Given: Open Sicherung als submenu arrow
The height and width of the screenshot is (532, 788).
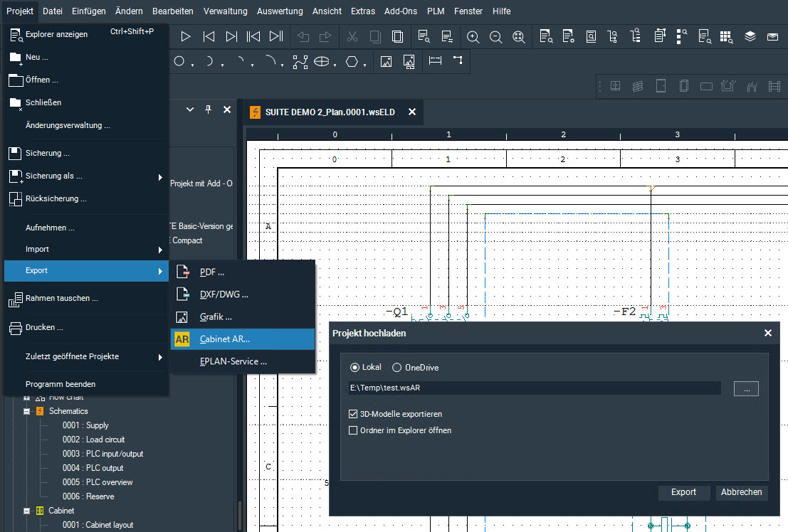Looking at the screenshot, I should 160,177.
